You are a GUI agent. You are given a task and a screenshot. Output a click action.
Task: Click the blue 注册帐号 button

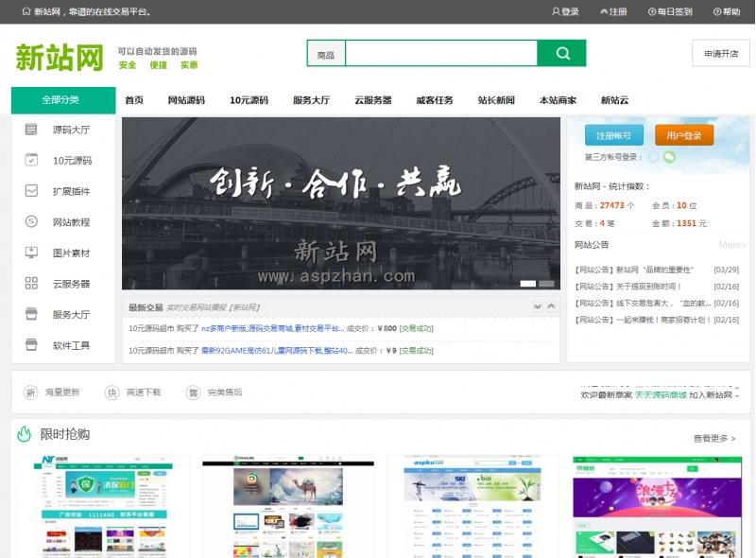613,135
